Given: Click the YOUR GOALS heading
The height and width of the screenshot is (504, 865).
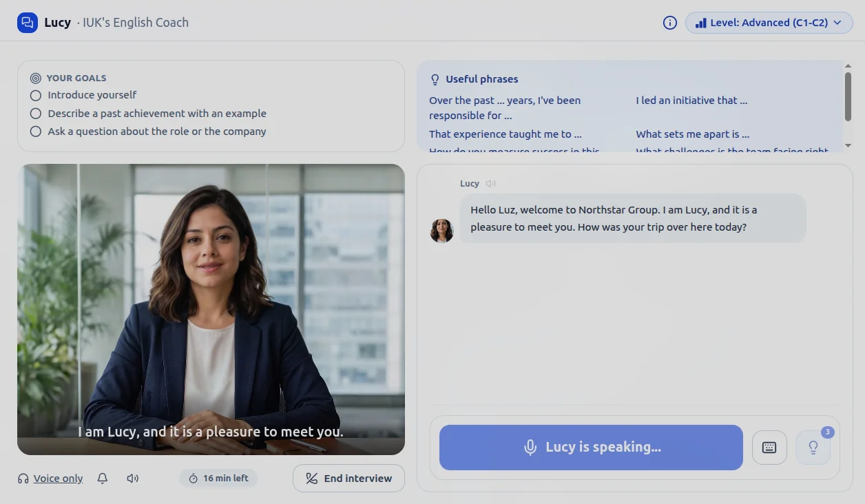Looking at the screenshot, I should pos(76,78).
